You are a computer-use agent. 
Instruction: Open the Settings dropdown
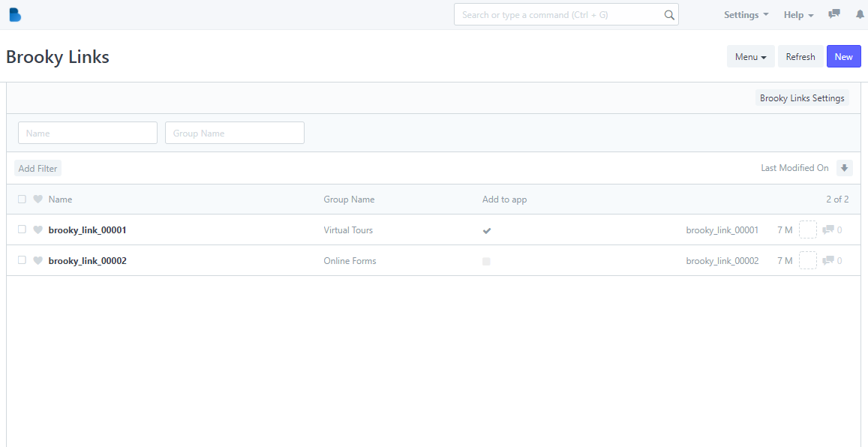[746, 15]
